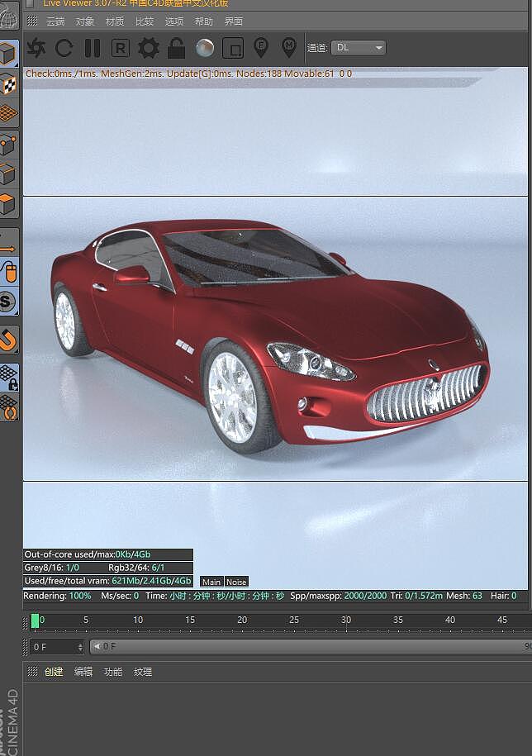
Task: Open the 纹理 menu in material manager
Action: coord(143,672)
